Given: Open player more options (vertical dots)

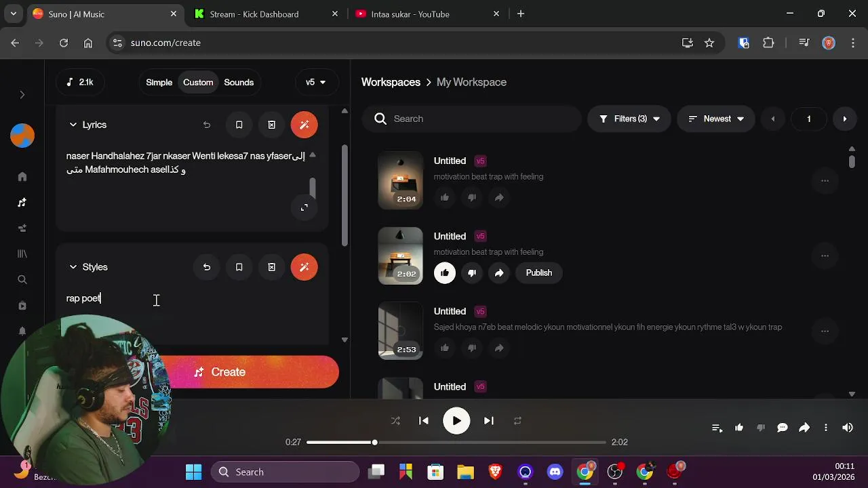Looking at the screenshot, I should pos(826,428).
